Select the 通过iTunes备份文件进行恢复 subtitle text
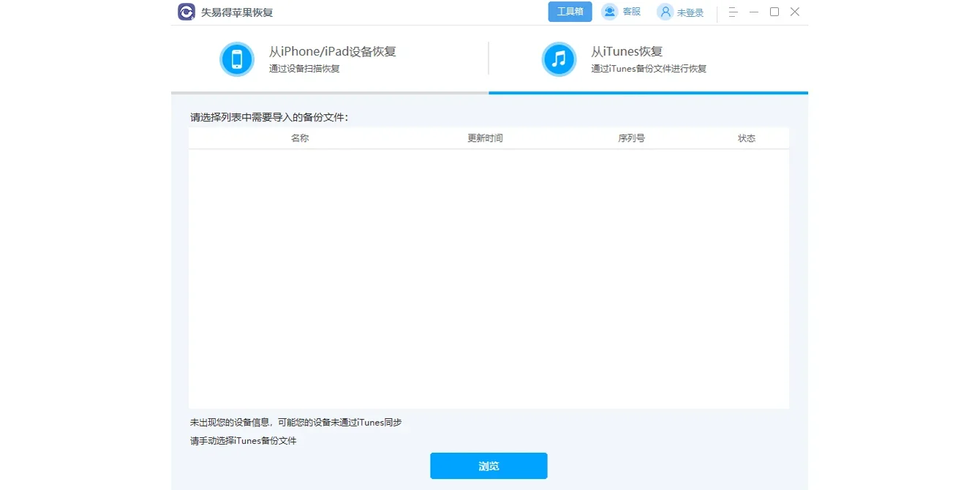Screen dimensions: 980x490 pyautogui.click(x=649, y=69)
